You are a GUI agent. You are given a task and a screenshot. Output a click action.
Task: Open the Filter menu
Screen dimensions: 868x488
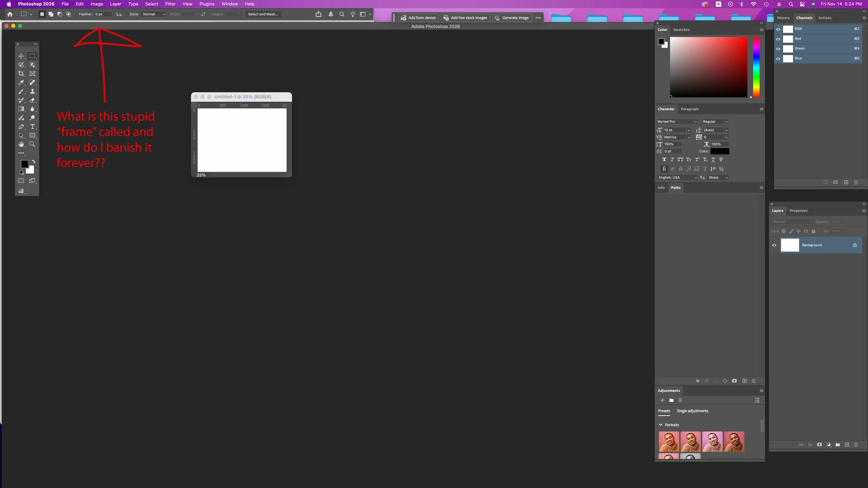pos(170,4)
